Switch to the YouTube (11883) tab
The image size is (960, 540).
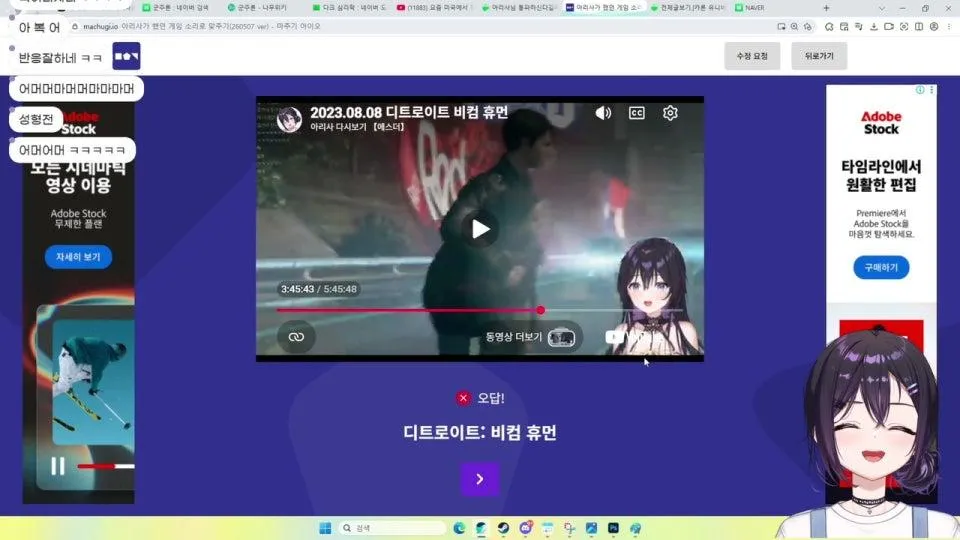[x=433, y=7]
